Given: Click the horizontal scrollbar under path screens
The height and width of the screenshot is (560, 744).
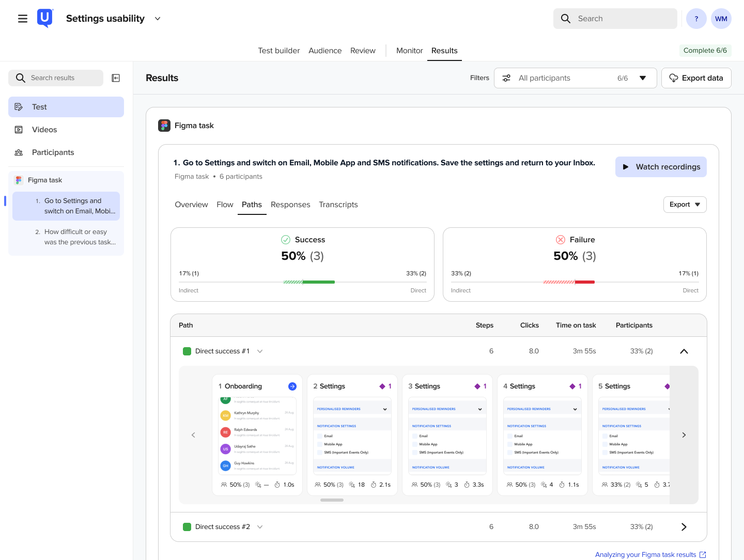Looking at the screenshot, I should (x=332, y=500).
